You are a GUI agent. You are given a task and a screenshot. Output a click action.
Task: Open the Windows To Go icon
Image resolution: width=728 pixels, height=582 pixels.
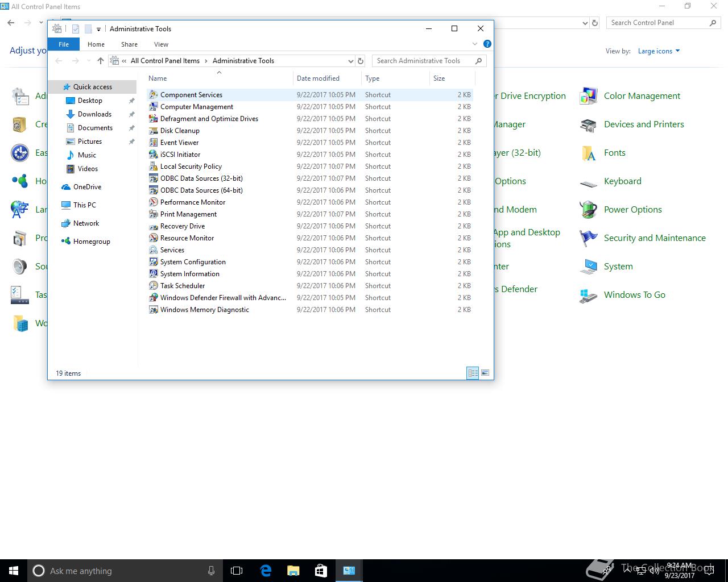(589, 295)
